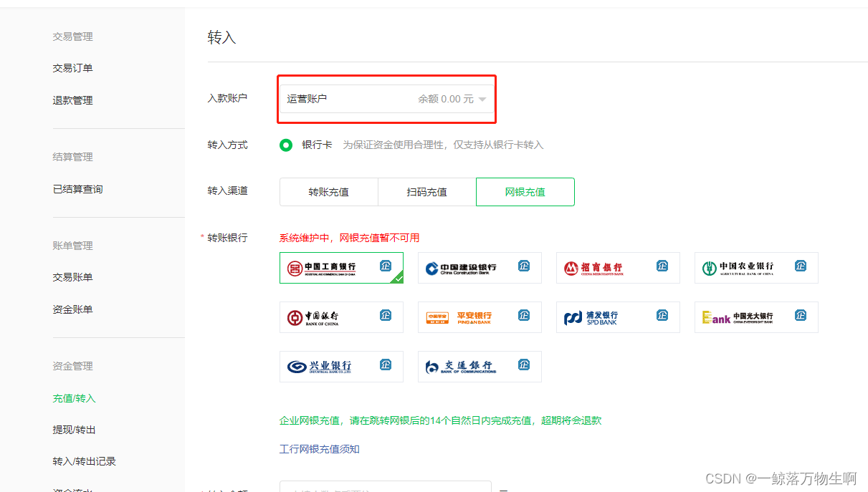Switch to the 扫码充值 channel tab

[x=426, y=192]
